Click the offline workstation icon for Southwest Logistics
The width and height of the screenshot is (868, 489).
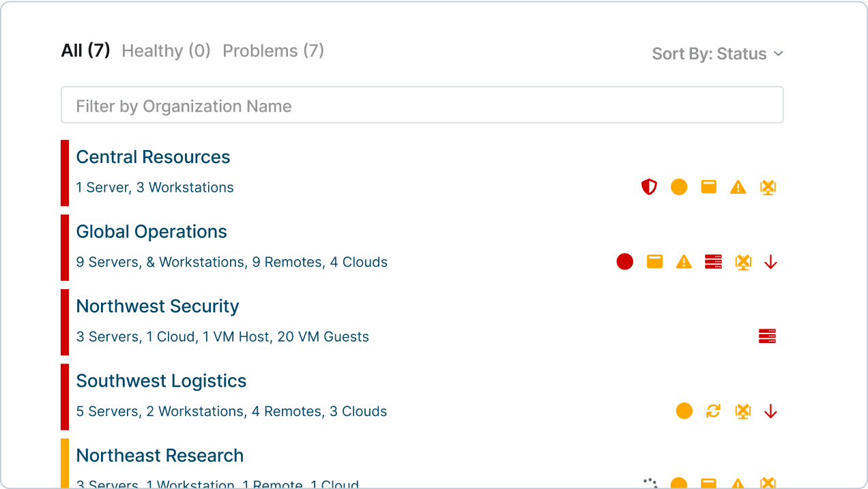point(743,411)
